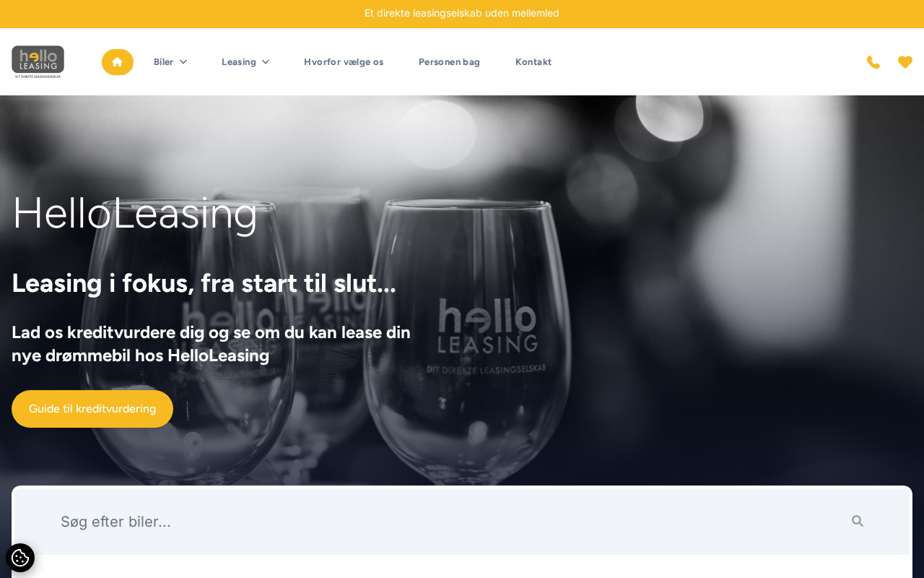Open the Biler menu
The image size is (924, 578).
(164, 62)
